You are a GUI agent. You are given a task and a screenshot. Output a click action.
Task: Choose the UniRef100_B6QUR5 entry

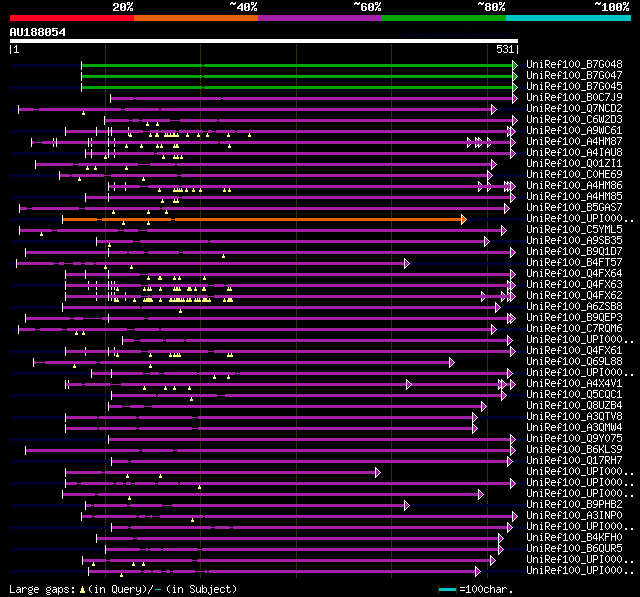pyautogui.click(x=574, y=549)
